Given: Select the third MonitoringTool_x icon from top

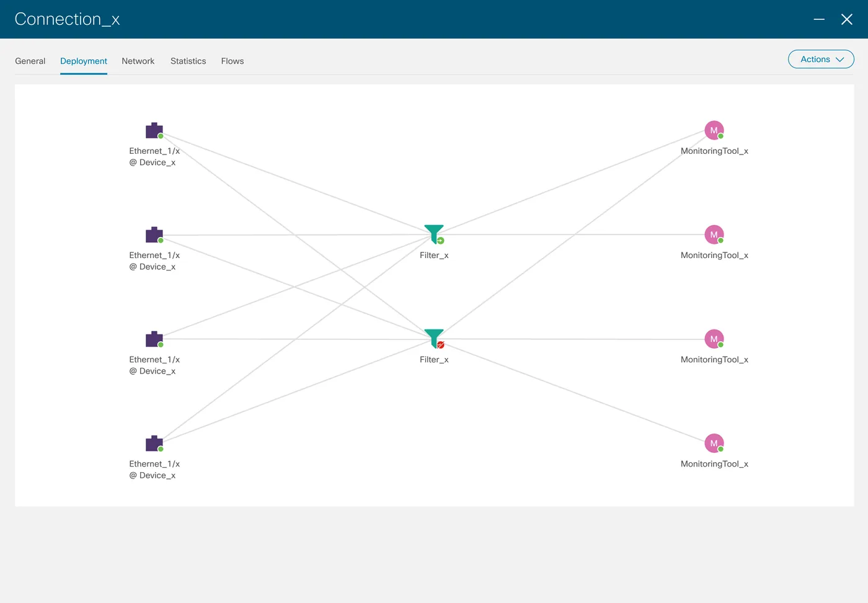Looking at the screenshot, I should (714, 339).
